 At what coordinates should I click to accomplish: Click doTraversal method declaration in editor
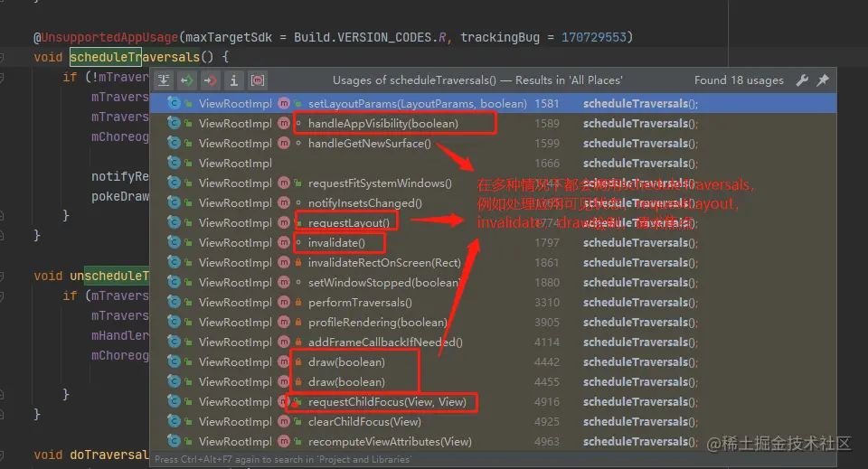pos(109,455)
